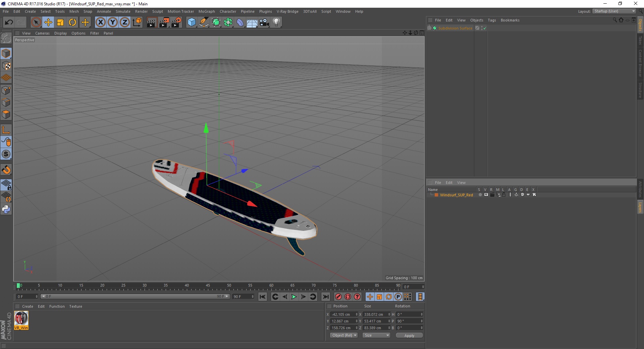Expand the Subdivision Surface object tree

click(429, 28)
